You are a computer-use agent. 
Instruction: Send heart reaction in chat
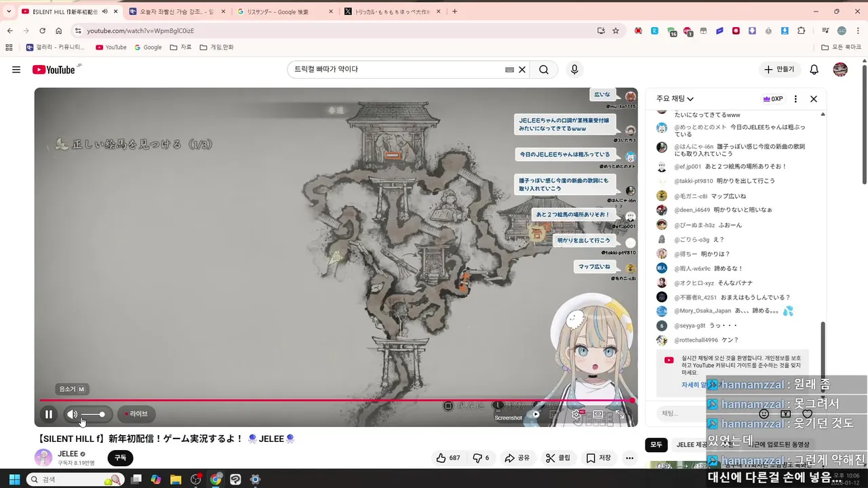(x=807, y=413)
